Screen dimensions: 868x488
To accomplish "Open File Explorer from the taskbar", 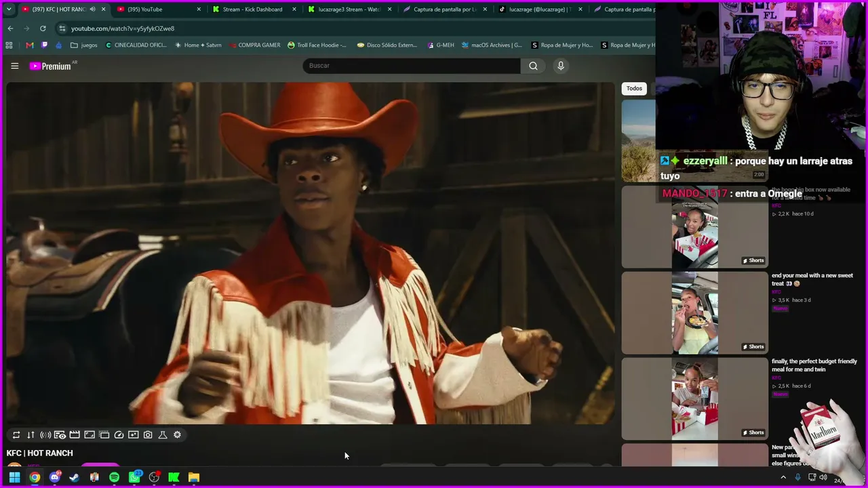I will tap(194, 477).
